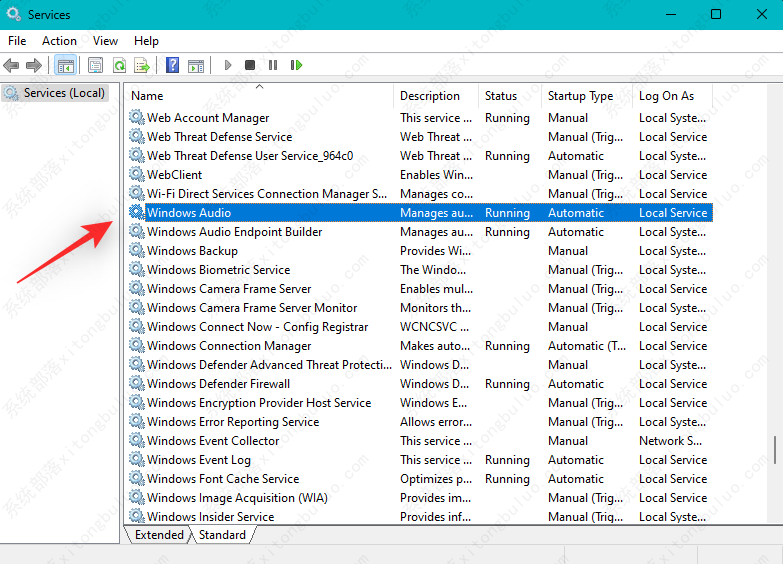
Task: Select the Windows Audio Endpoint Builder service
Action: (x=234, y=232)
